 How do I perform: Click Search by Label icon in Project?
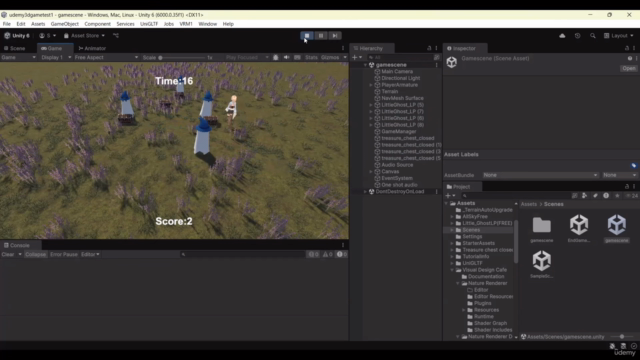pyautogui.click(x=595, y=196)
